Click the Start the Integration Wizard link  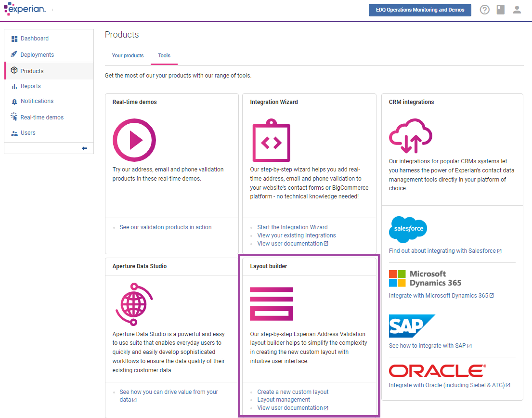(x=292, y=227)
